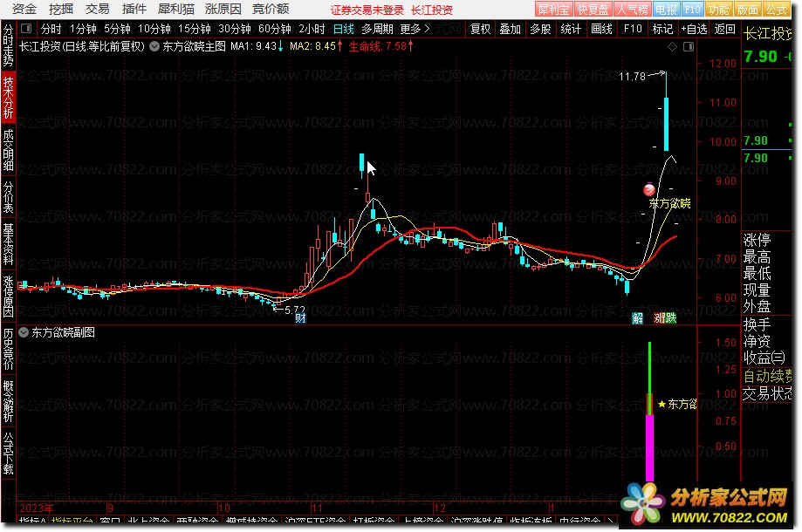Screen dimensions: 802x532
Task: Click F10 in the chart toolbar
Action: (x=633, y=29)
